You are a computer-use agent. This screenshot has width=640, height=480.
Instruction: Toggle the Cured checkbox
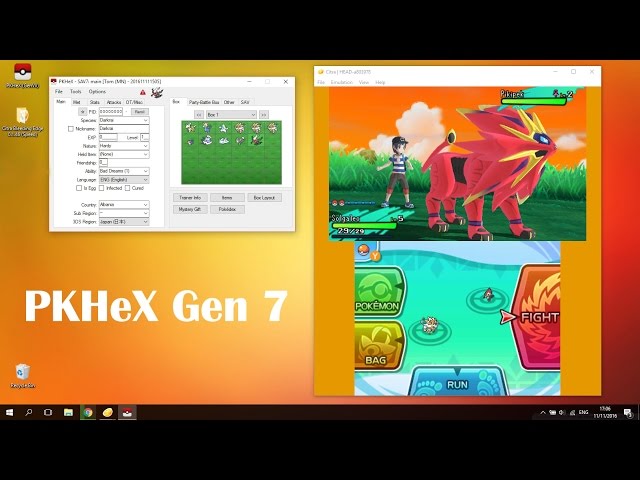coord(127,188)
